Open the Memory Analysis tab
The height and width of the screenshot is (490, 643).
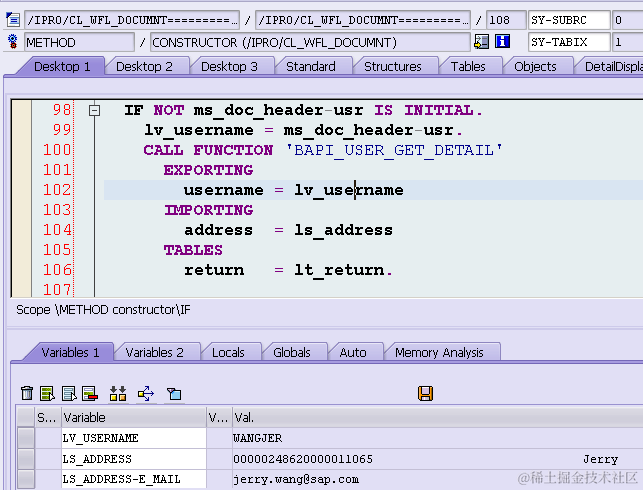pyautogui.click(x=439, y=353)
